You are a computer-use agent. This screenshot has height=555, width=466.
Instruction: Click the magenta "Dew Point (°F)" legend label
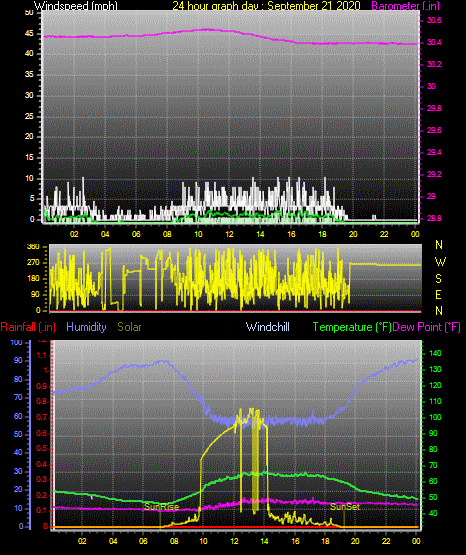[x=427, y=327]
